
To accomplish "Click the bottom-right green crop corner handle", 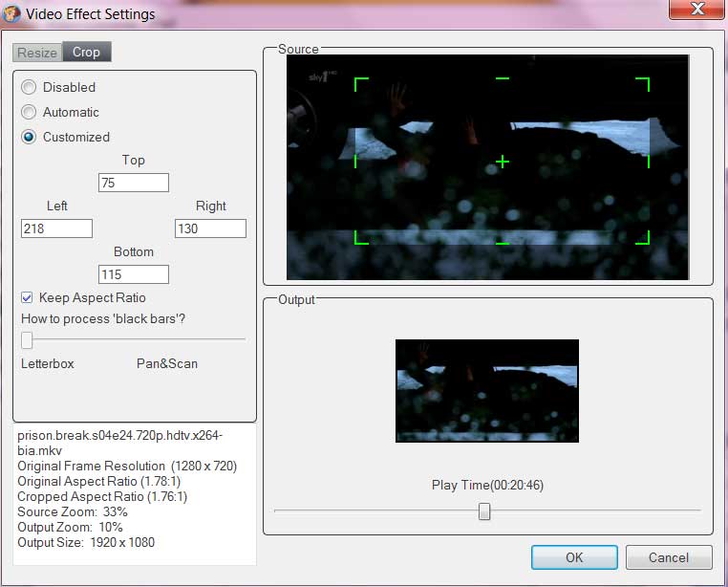I will point(643,237).
